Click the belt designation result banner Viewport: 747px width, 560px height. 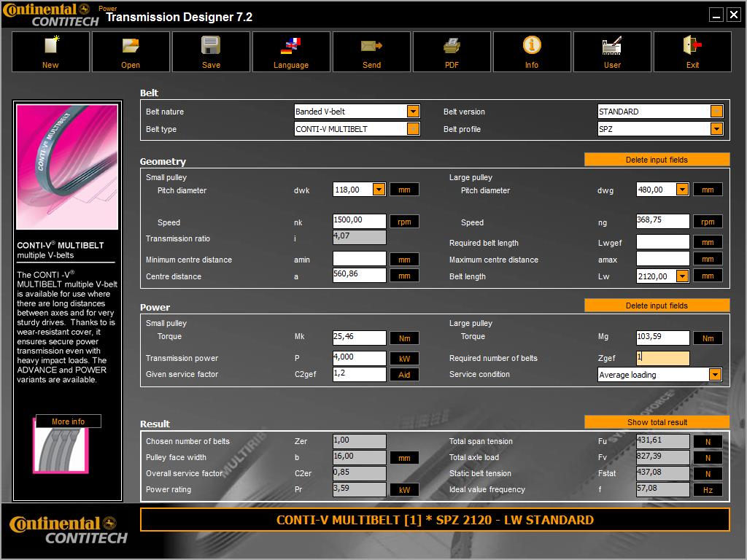435,519
